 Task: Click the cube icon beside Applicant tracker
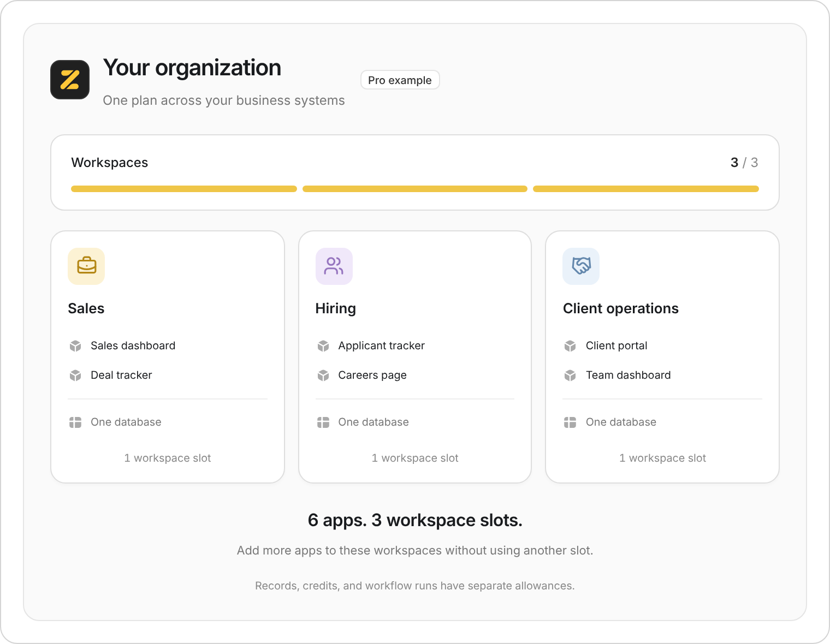(323, 346)
